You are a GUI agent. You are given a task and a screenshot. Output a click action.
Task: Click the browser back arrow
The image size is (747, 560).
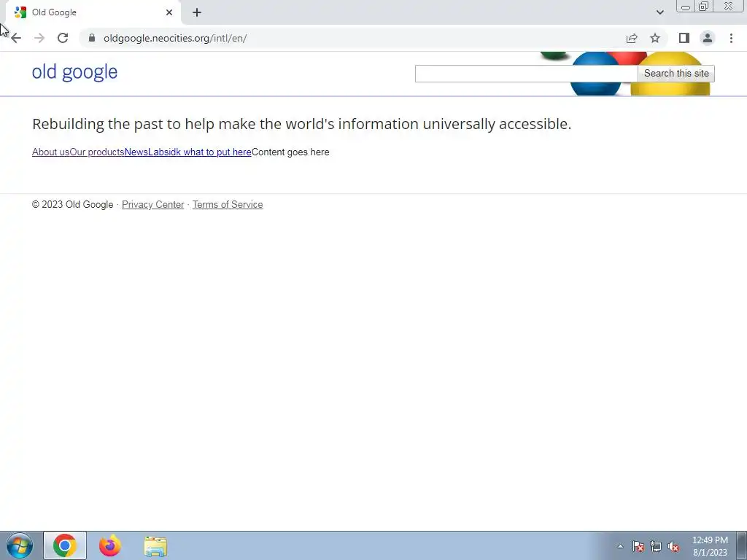click(16, 38)
